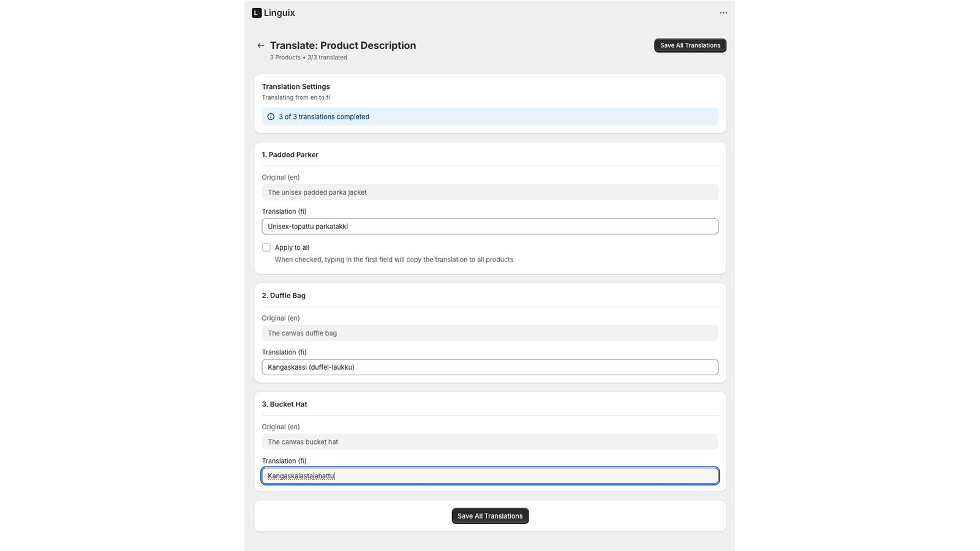Go back using the left arrow
Screen dimensions: 980x551
(261, 45)
